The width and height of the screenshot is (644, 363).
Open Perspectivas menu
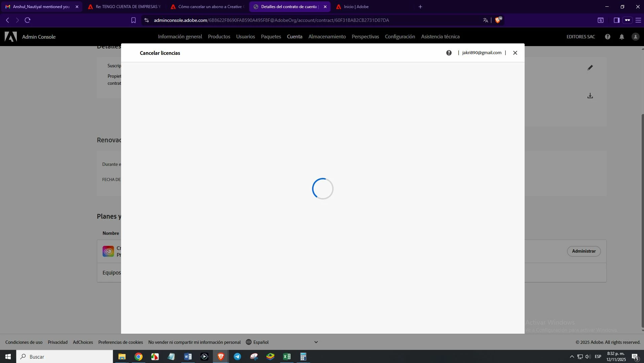(x=365, y=37)
